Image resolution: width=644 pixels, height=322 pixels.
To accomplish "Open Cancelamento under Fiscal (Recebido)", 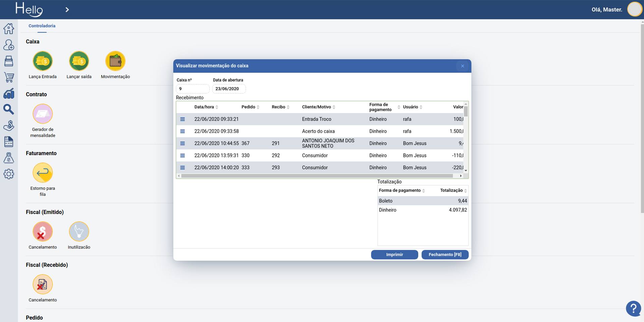I will click(43, 284).
